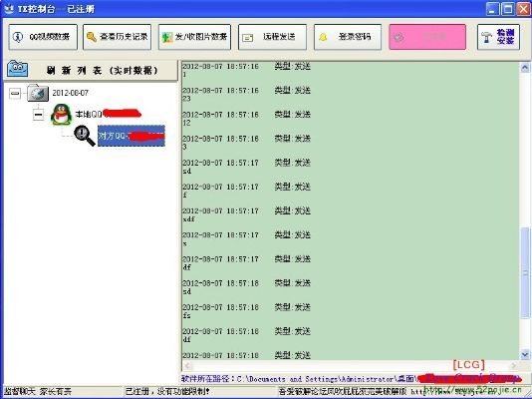The image size is (532, 399).
Task: Collapse the 2012-08-07 tree node
Action: (x=15, y=93)
